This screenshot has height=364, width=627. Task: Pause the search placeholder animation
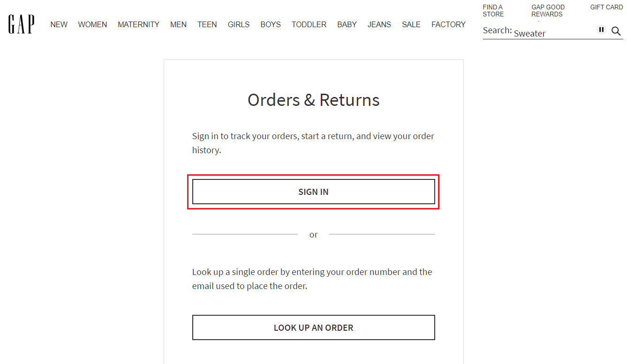[x=601, y=30]
